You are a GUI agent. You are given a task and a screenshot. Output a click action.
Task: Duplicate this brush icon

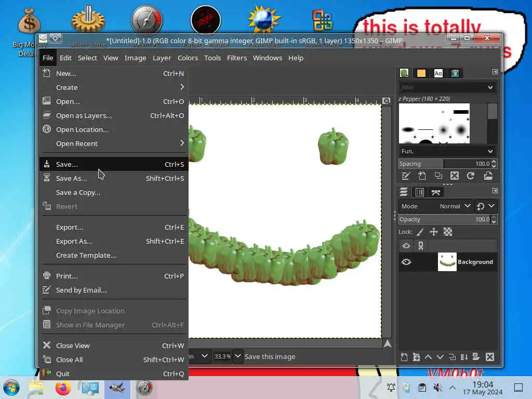click(438, 176)
